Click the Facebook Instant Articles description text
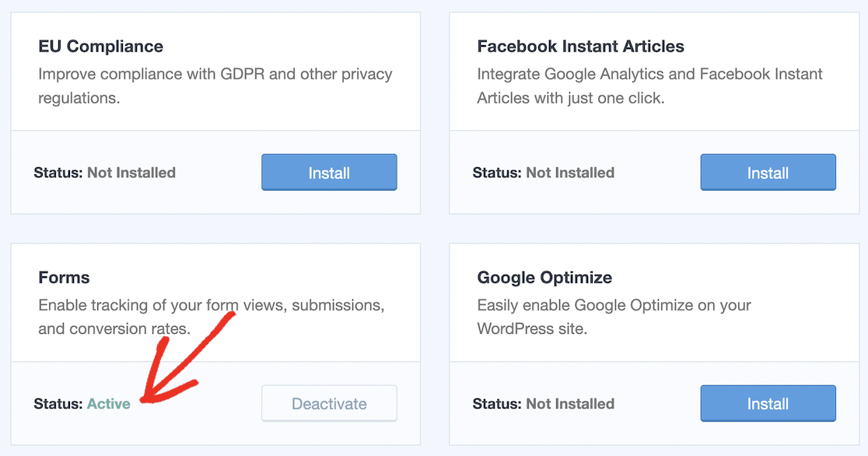 [x=650, y=86]
